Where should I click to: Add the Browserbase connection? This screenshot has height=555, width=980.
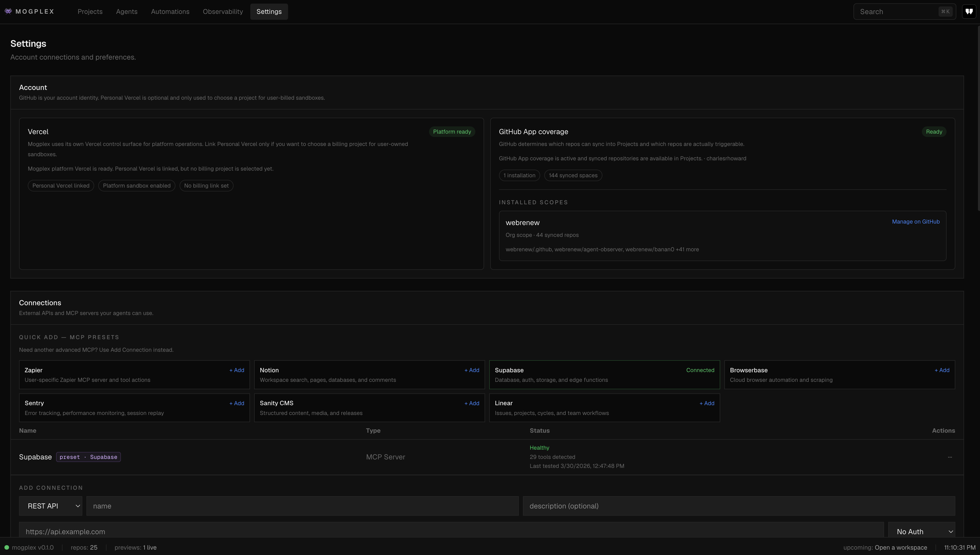942,370
